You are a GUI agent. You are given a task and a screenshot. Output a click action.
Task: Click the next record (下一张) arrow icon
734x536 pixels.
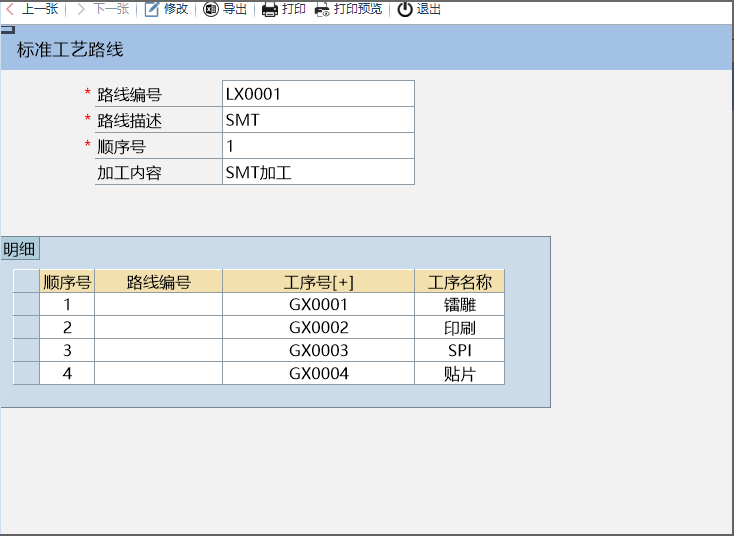point(81,9)
